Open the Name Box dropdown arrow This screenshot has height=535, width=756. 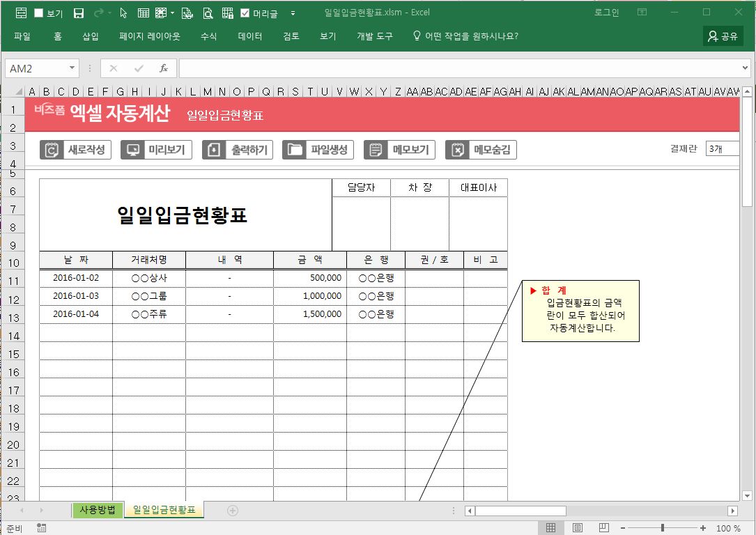pyautogui.click(x=72, y=68)
